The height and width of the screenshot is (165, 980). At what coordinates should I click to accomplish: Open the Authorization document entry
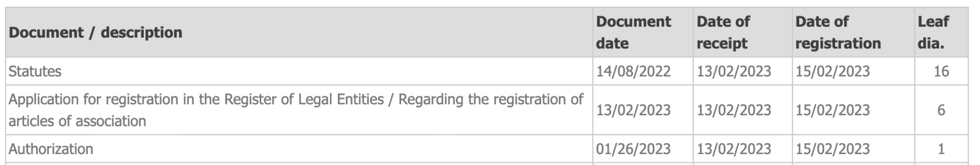click(x=51, y=149)
